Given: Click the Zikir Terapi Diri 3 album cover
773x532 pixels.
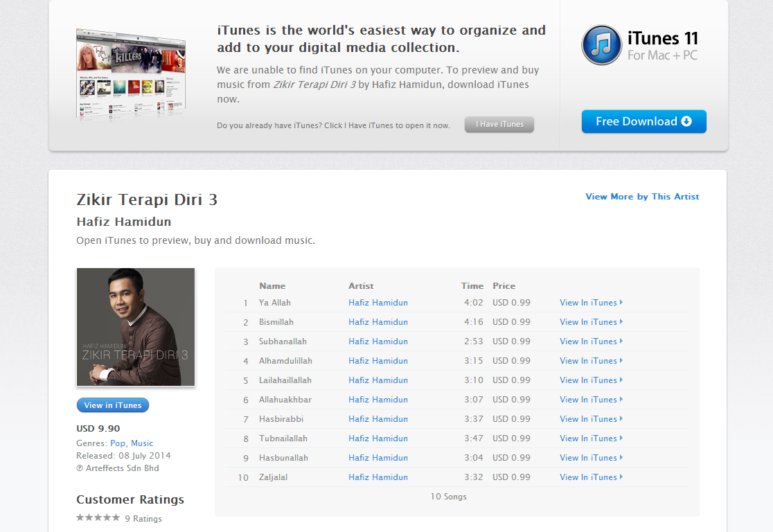Looking at the screenshot, I should click(x=136, y=327).
